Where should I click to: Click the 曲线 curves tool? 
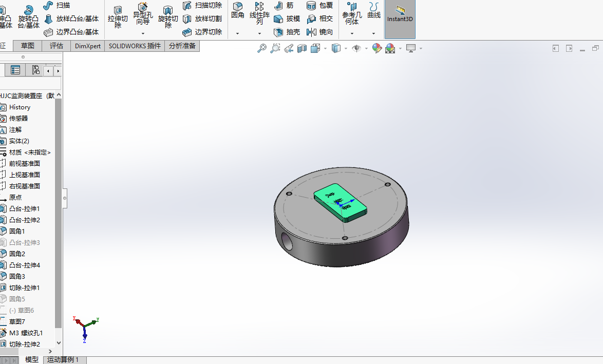374,10
